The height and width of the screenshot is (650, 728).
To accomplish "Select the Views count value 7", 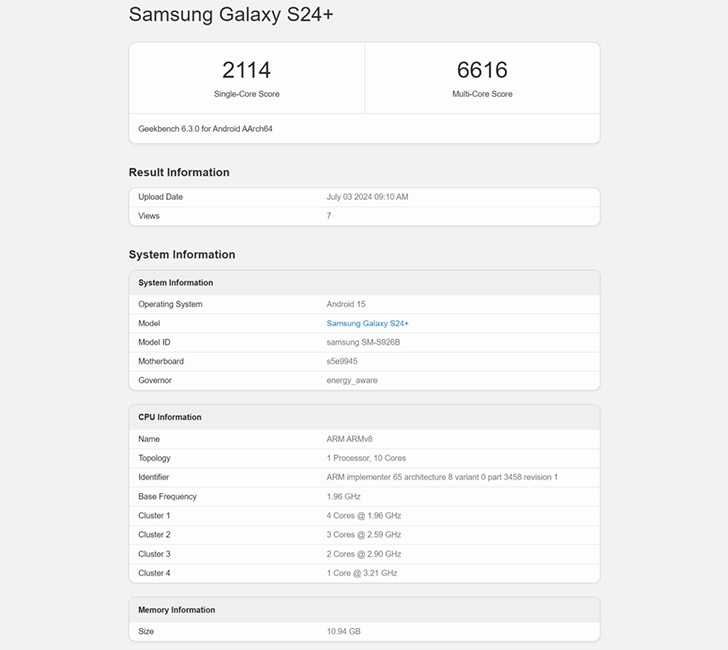I will (x=329, y=216).
